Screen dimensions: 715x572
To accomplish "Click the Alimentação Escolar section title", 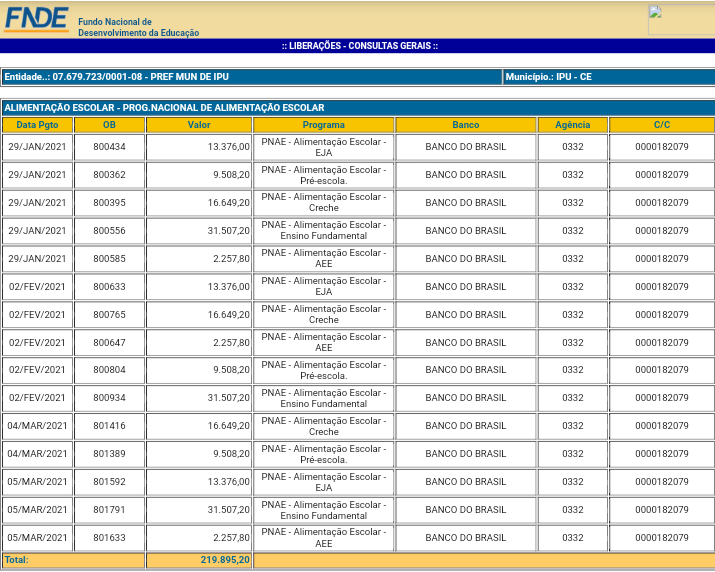I will (x=164, y=108).
